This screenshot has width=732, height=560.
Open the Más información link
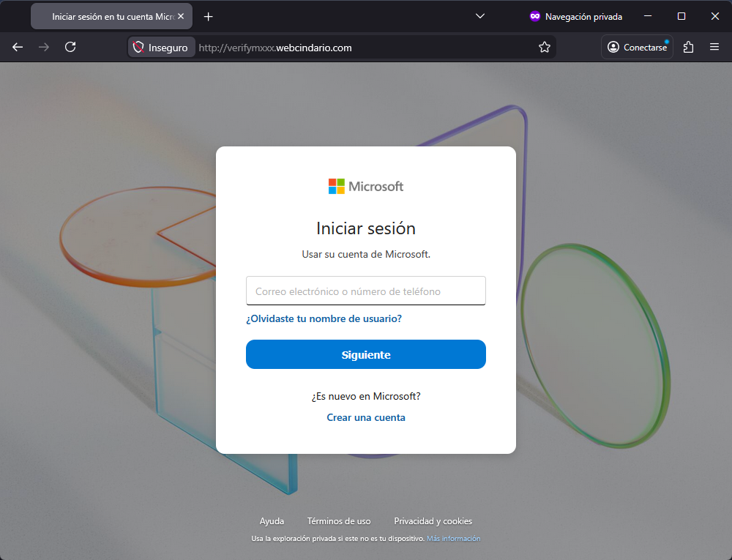pos(453,537)
